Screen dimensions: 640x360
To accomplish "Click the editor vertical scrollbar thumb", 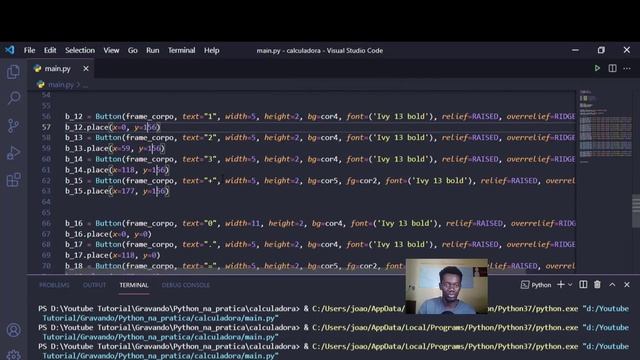I will pyautogui.click(x=636, y=211).
